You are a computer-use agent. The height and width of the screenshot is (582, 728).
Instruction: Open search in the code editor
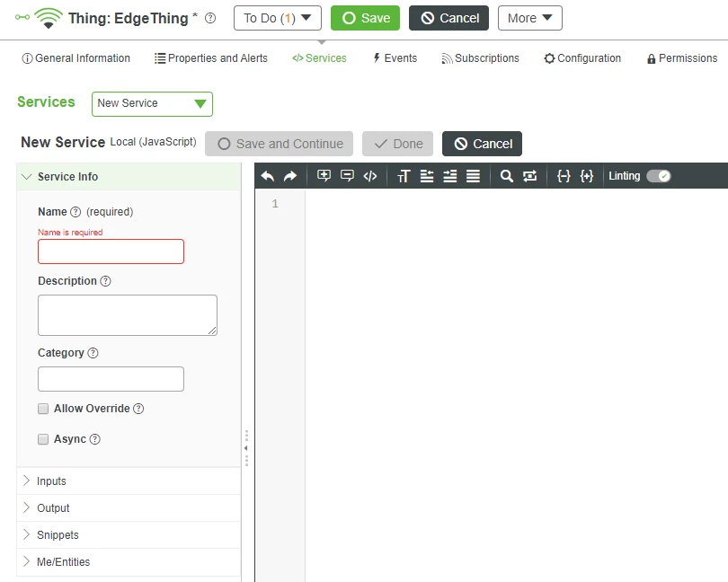(507, 176)
